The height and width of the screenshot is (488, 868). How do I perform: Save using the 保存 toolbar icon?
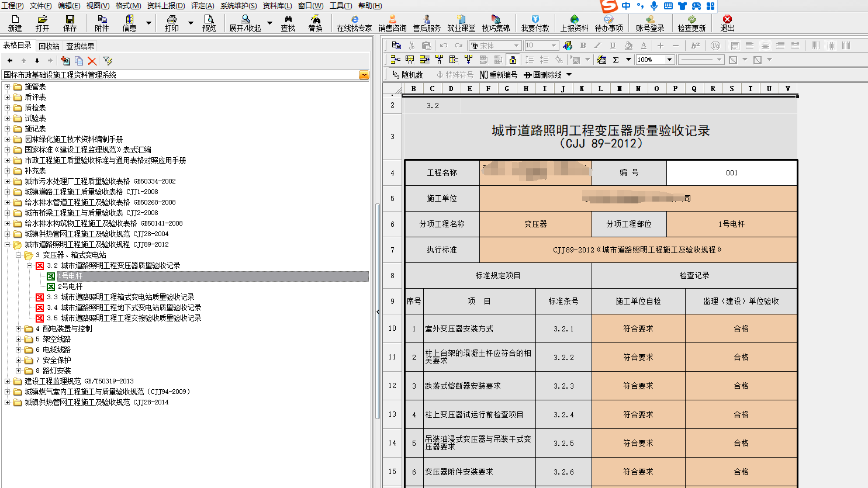click(70, 23)
